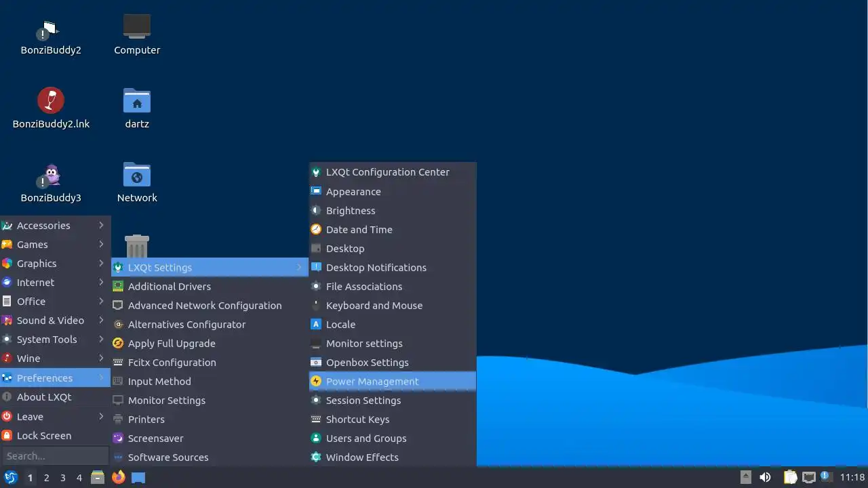Open the dartz home folder icon
Image resolution: width=868 pixels, height=488 pixels.
137,101
